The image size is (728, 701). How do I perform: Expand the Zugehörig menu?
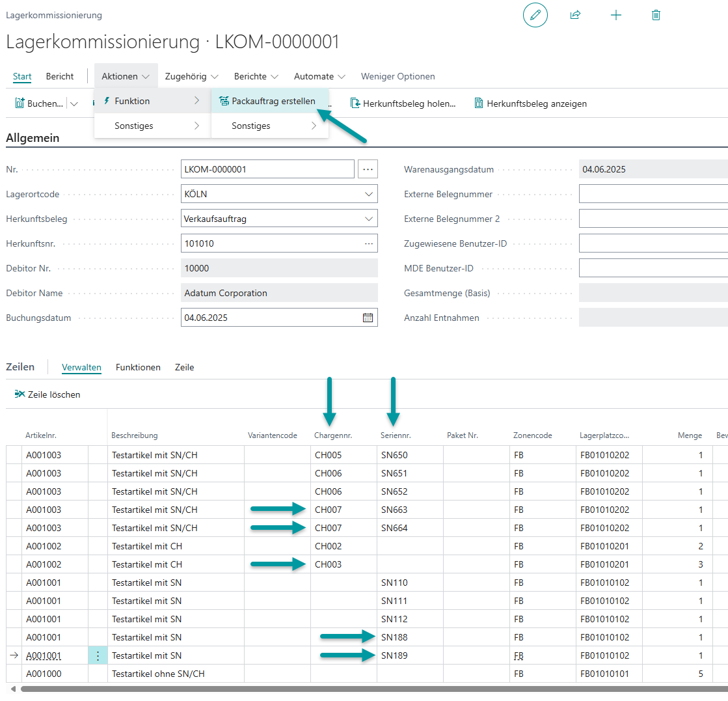click(191, 76)
